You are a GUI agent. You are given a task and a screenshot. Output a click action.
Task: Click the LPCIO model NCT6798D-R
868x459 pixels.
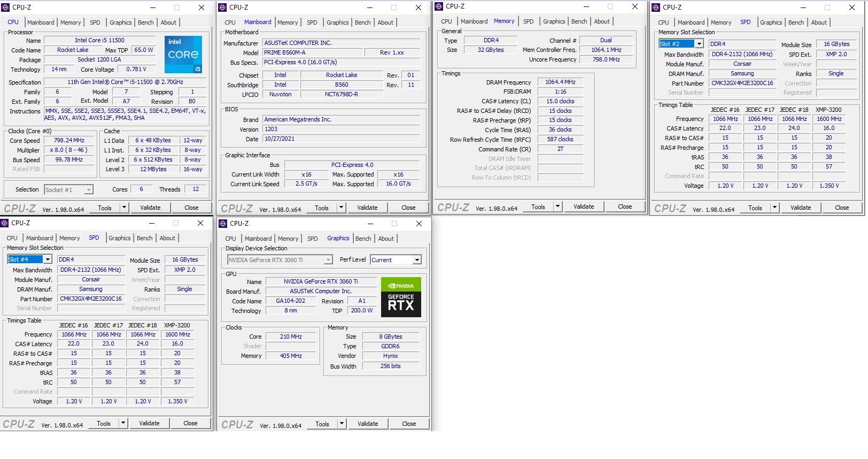[x=342, y=94]
